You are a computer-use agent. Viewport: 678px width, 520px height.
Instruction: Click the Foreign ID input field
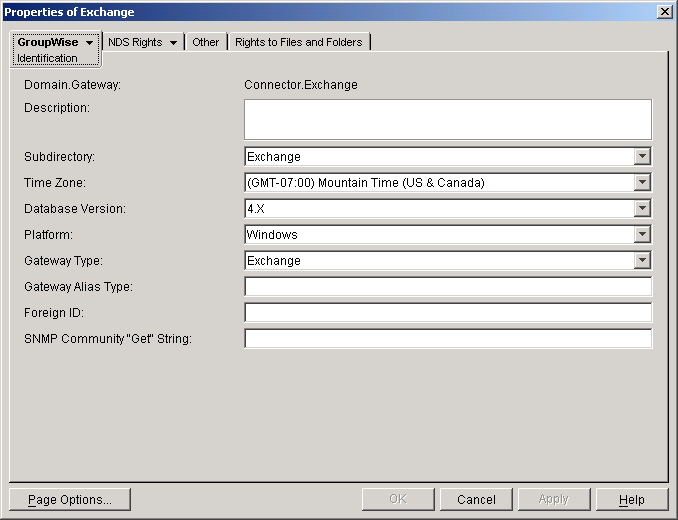tap(448, 313)
